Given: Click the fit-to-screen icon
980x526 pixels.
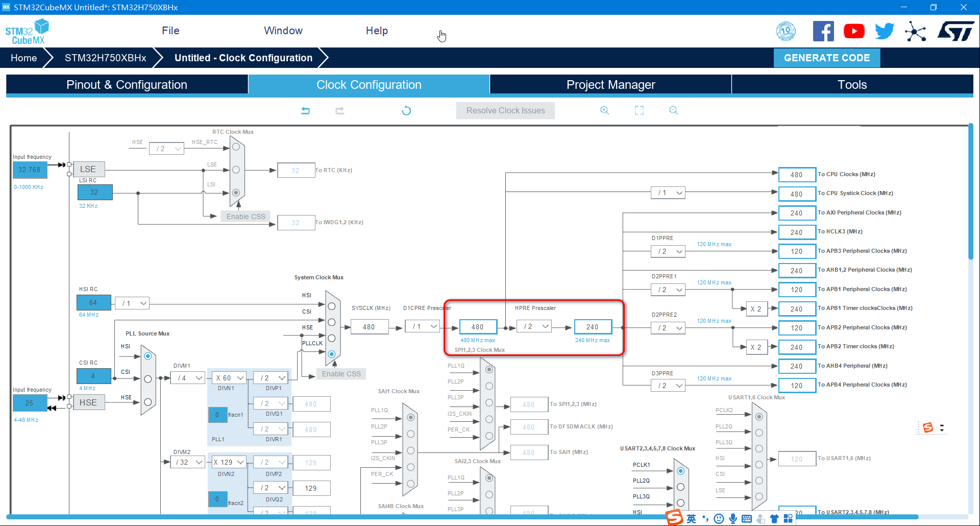Looking at the screenshot, I should click(x=639, y=110).
